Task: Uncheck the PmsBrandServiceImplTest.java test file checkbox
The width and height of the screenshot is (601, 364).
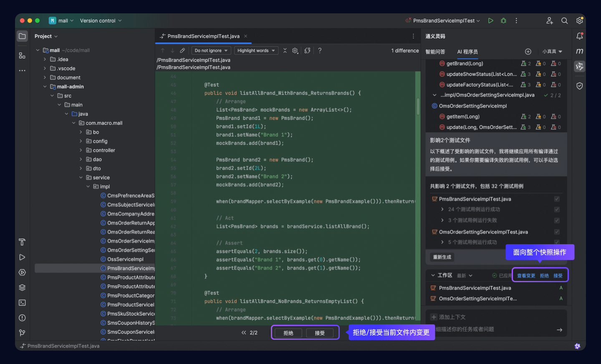Action: (557, 199)
